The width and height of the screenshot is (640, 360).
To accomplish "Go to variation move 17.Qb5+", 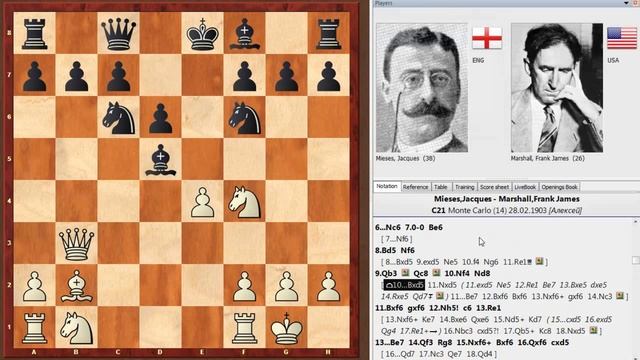I will pos(518,331).
